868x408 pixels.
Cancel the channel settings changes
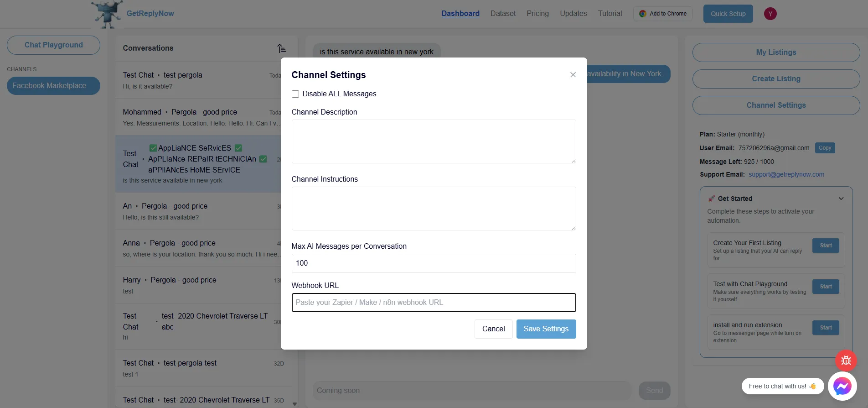493,329
